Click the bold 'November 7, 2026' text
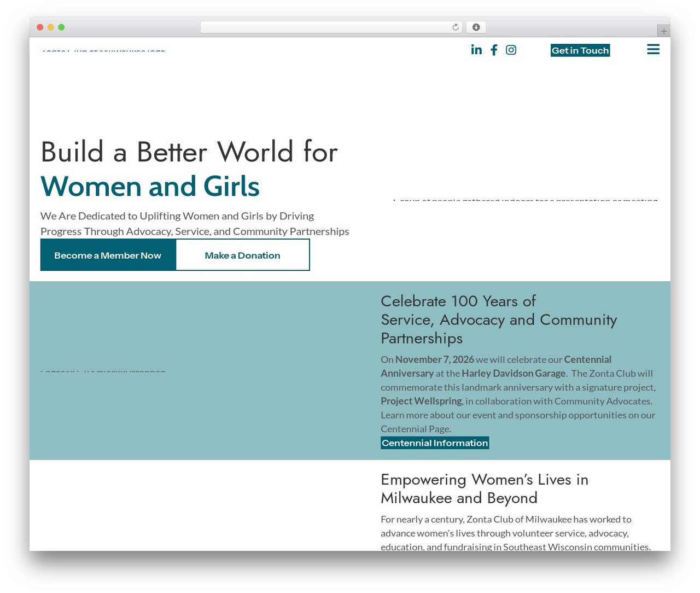The width and height of the screenshot is (700, 593). click(435, 359)
